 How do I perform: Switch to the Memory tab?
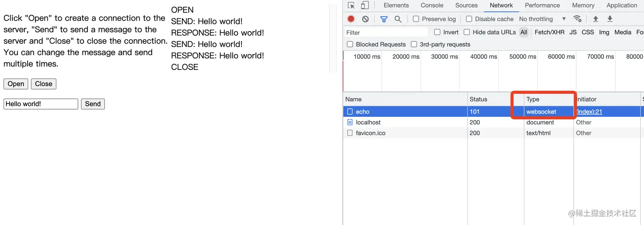tap(583, 6)
